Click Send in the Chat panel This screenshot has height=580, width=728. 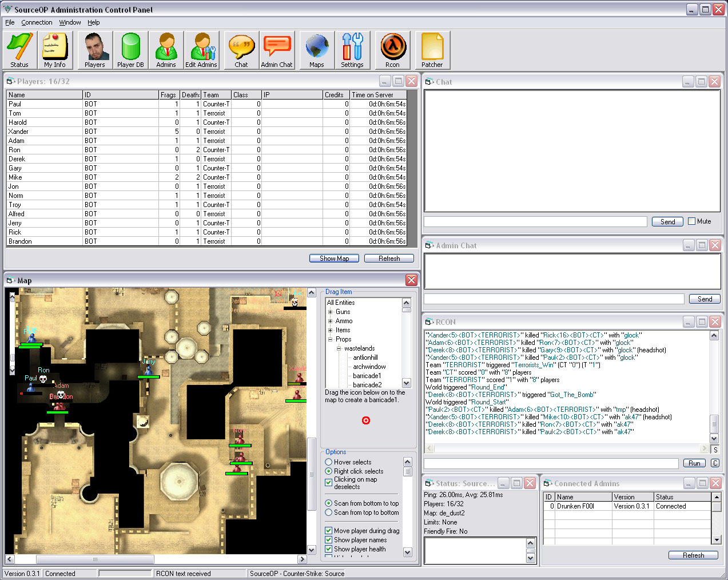tap(667, 222)
